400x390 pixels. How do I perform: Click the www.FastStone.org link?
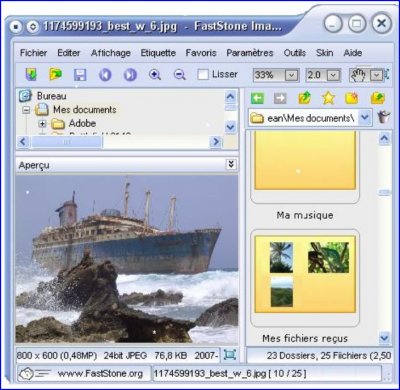(x=100, y=374)
